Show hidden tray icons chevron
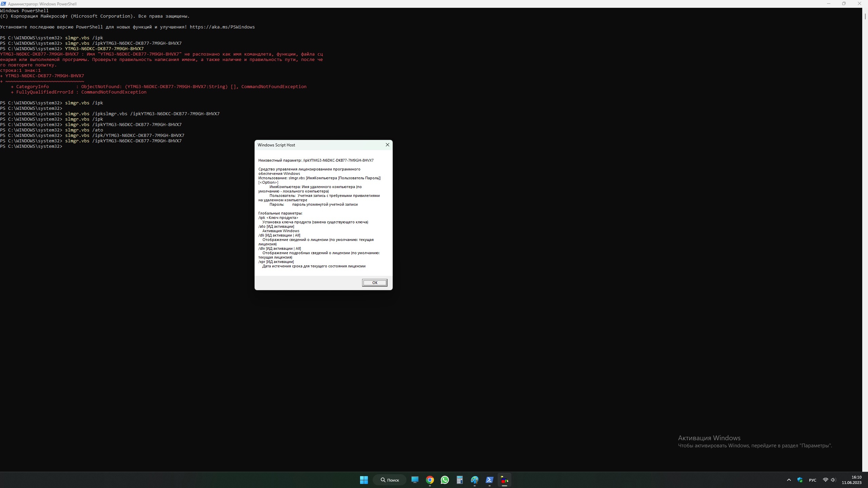This screenshot has height=488, width=868. (789, 480)
